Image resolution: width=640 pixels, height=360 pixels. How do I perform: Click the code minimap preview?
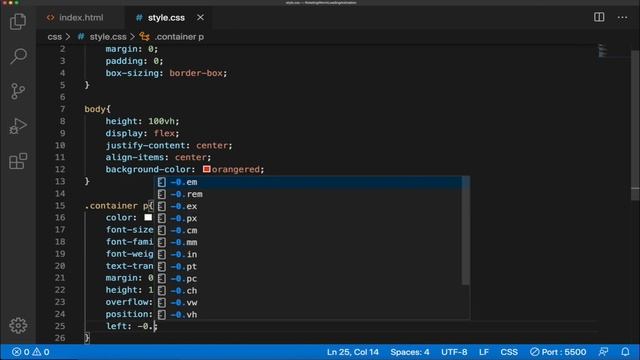coord(603,51)
